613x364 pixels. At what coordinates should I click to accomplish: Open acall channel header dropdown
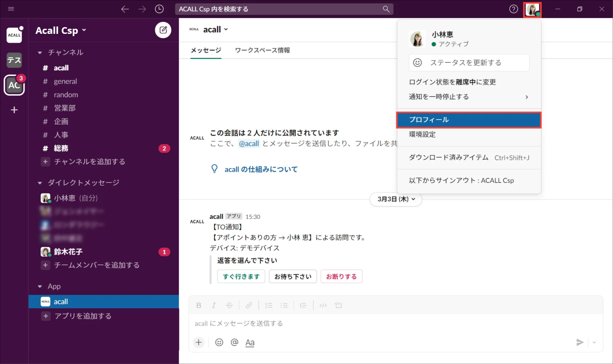[216, 29]
